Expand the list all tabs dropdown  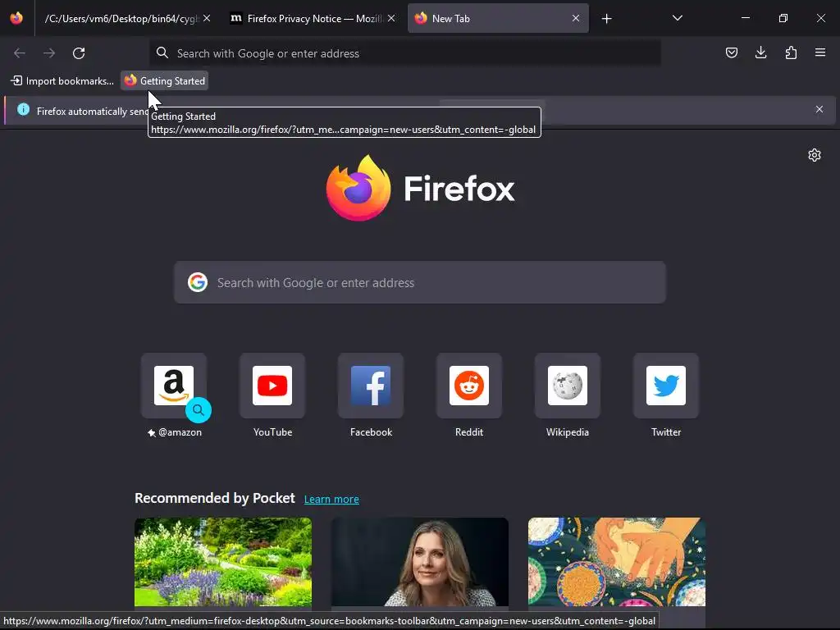pos(677,18)
